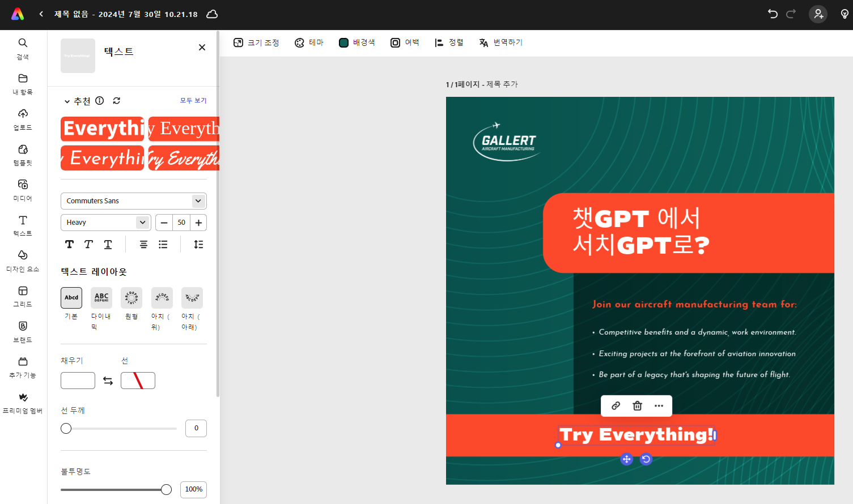Delete selected text with trash icon
This screenshot has width=853, height=504.
(x=637, y=405)
